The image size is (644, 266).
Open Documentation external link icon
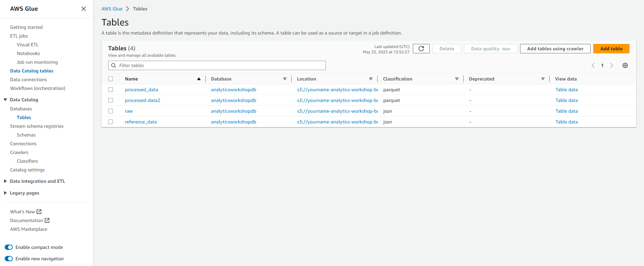tap(47, 220)
